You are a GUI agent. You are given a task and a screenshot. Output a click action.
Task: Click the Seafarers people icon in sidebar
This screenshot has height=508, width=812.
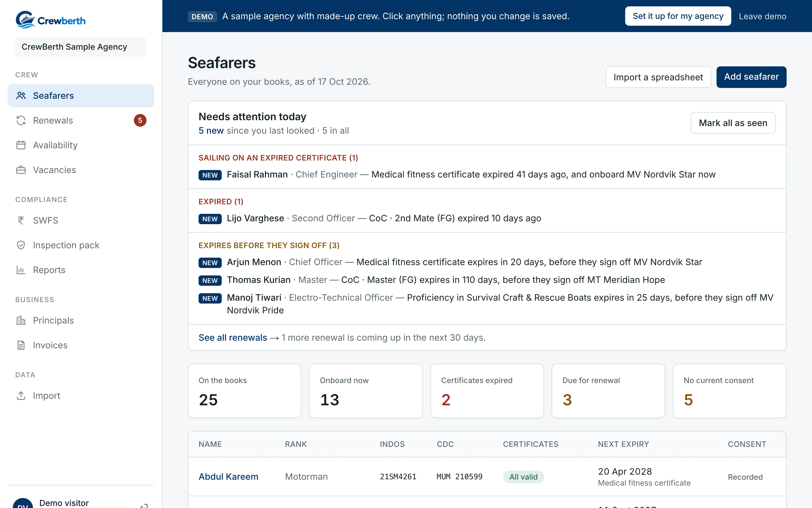click(21, 96)
